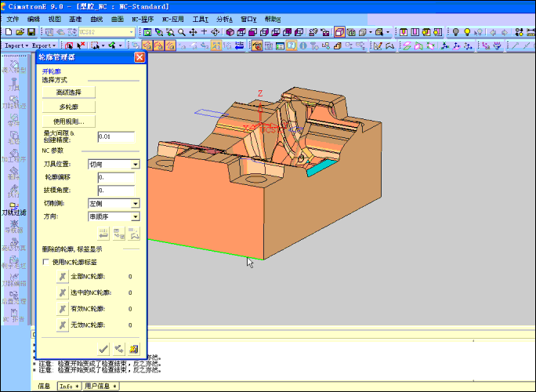This screenshot has width=536, height=392.
Task: Expand arrow beside green pin icon
Action: pyautogui.click(x=120, y=45)
